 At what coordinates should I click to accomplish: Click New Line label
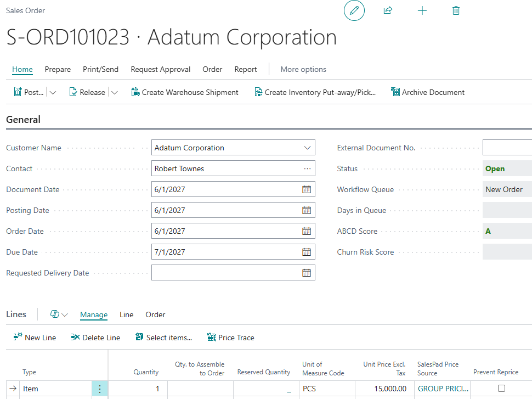(41, 338)
